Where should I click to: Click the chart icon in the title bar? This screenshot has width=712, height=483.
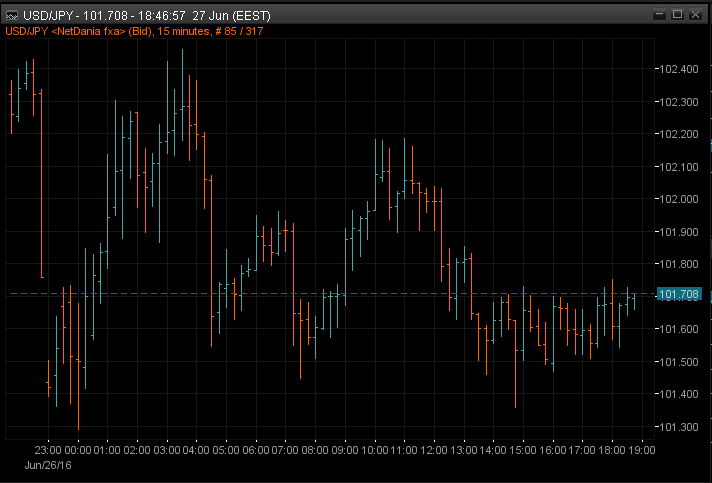[x=12, y=16]
